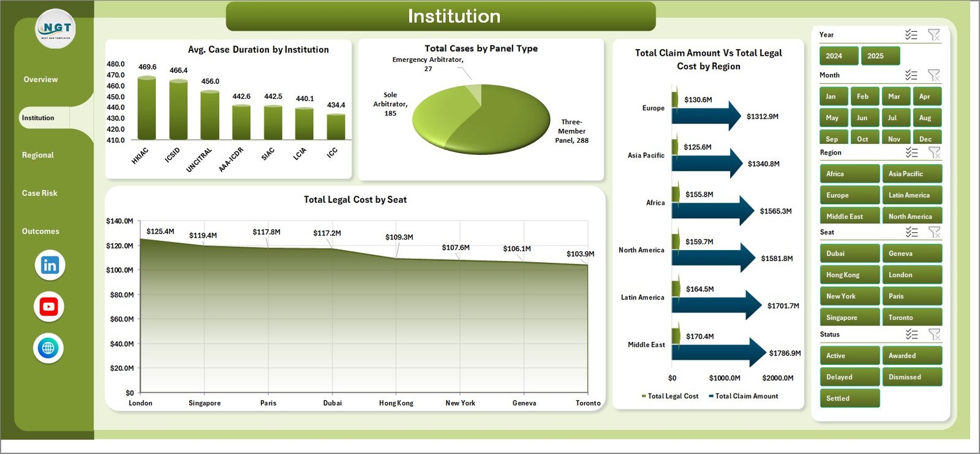
Task: Filter region by Europe
Action: [850, 195]
